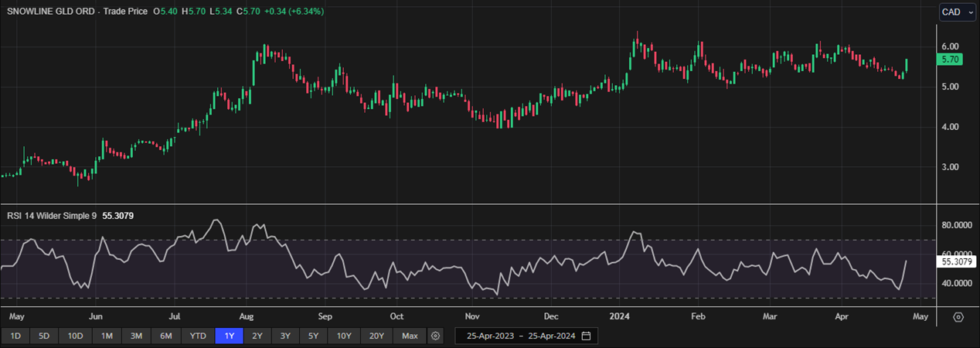The height and width of the screenshot is (348, 980).
Task: Click the active 1Y range button
Action: pos(229,336)
